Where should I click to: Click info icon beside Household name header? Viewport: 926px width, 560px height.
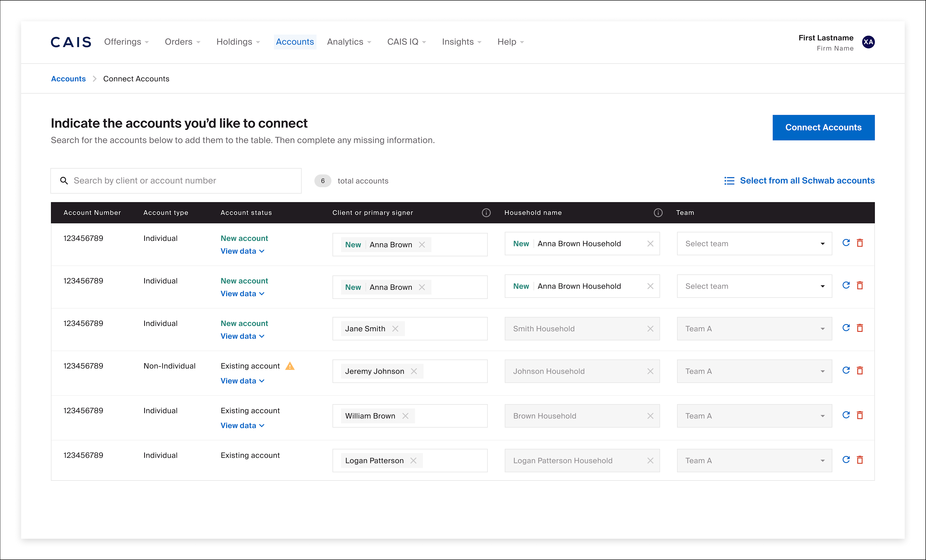(658, 213)
